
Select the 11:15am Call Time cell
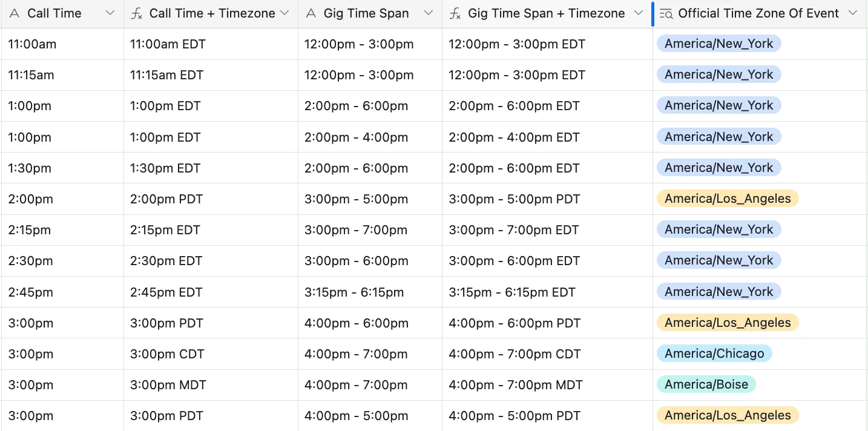[62, 75]
